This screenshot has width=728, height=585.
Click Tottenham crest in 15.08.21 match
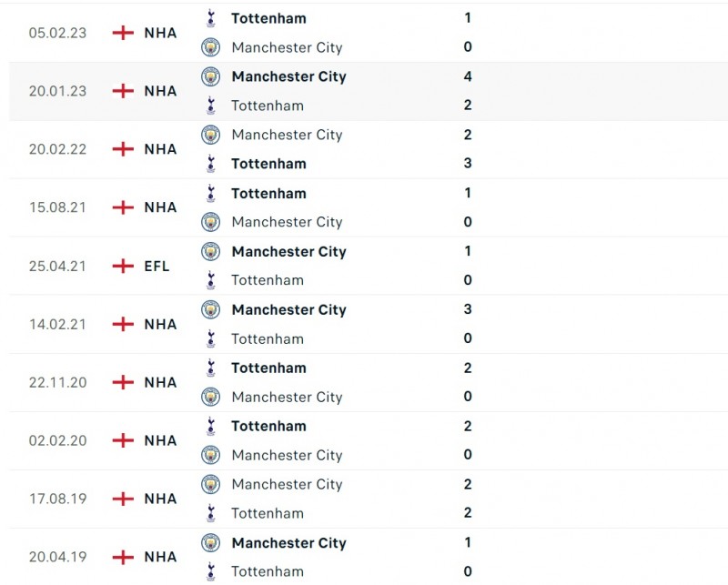210,193
